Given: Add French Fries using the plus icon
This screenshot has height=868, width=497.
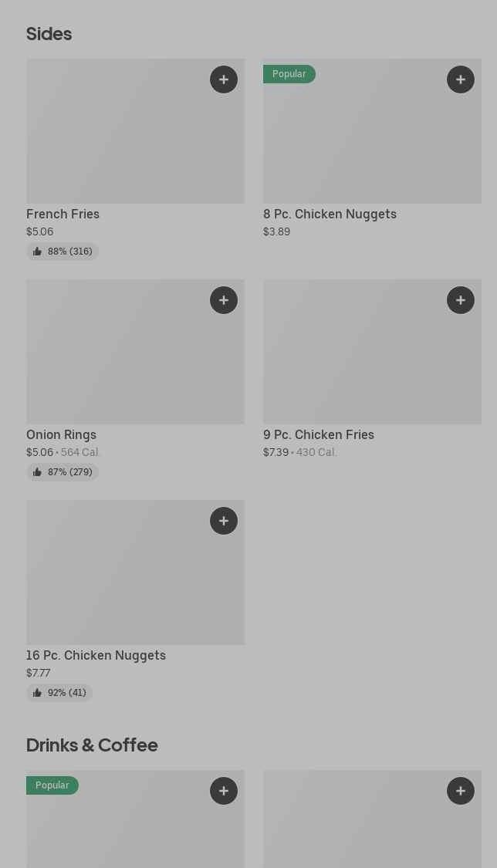Looking at the screenshot, I should pos(224,79).
